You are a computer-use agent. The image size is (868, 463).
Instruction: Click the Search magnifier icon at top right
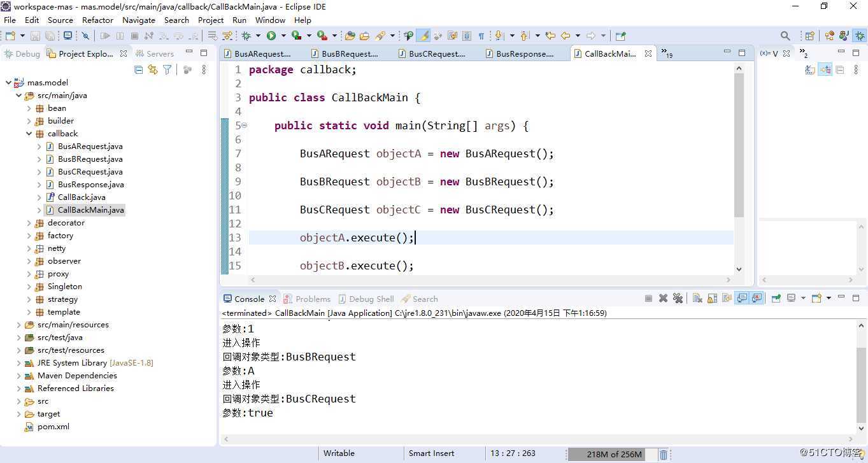coord(785,36)
